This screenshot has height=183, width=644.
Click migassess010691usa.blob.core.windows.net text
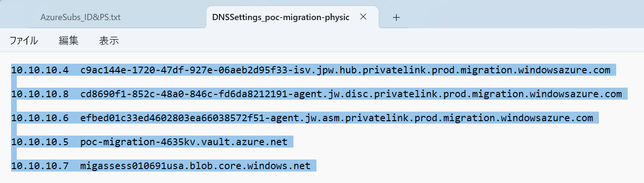pyautogui.click(x=195, y=166)
